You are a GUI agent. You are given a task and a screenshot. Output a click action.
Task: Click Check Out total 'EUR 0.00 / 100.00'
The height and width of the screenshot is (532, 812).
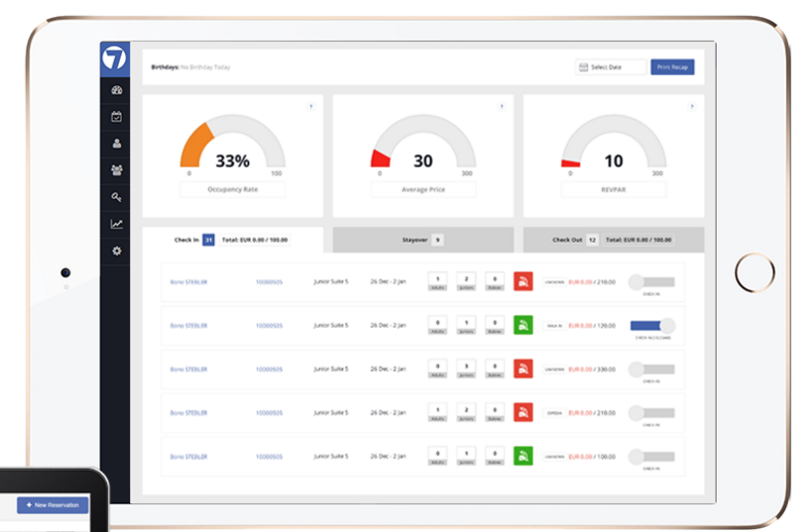click(638, 240)
